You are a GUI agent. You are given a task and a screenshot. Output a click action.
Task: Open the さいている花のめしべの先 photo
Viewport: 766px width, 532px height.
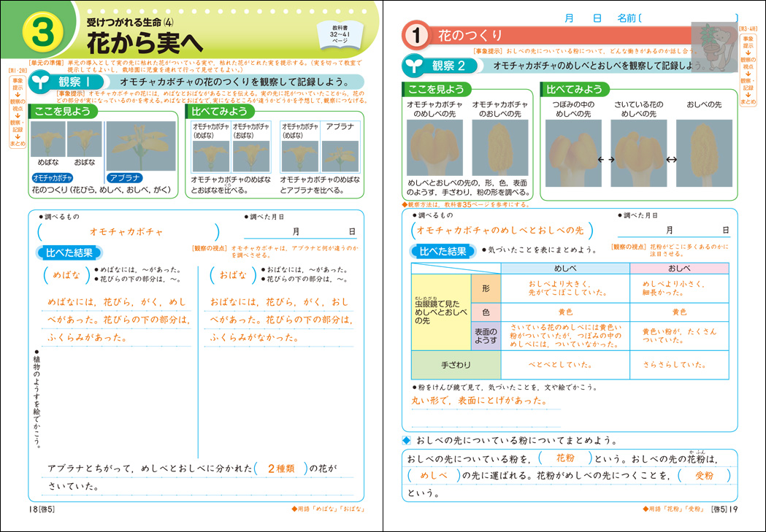pyautogui.click(x=638, y=153)
